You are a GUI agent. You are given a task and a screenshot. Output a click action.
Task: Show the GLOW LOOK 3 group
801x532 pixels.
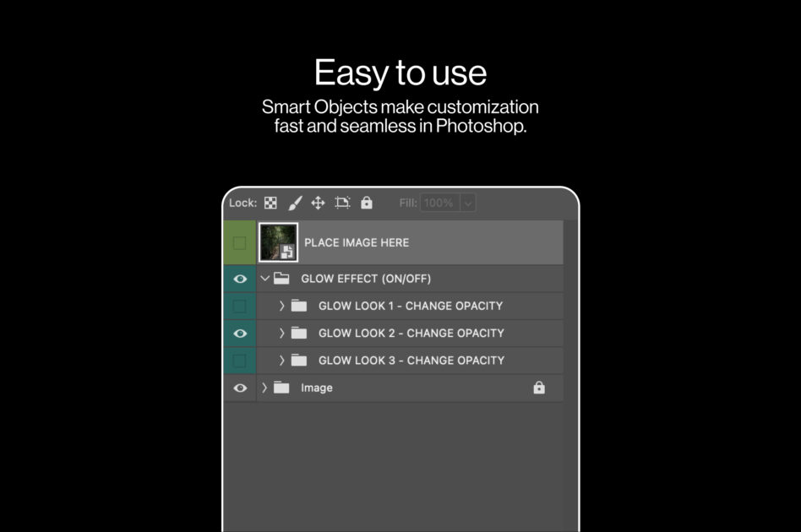(x=240, y=361)
